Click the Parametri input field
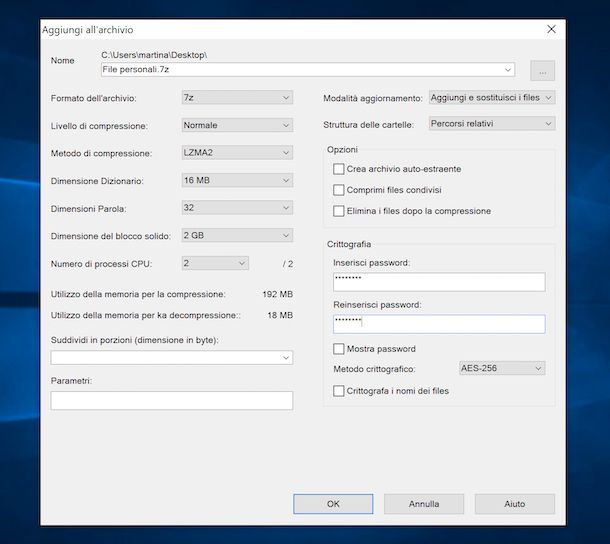 point(172,400)
